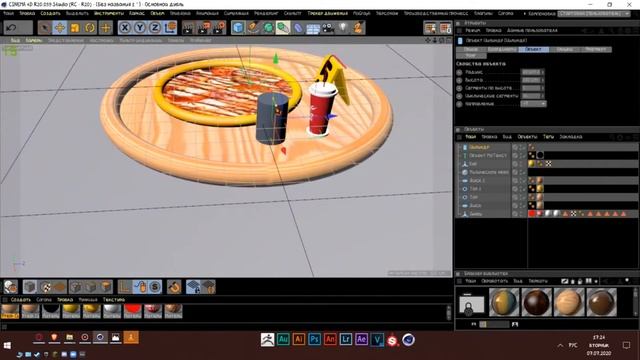Image resolution: width=640 pixels, height=360 pixels.
Task: Open the Направление orientation dropdown
Action: click(533, 104)
